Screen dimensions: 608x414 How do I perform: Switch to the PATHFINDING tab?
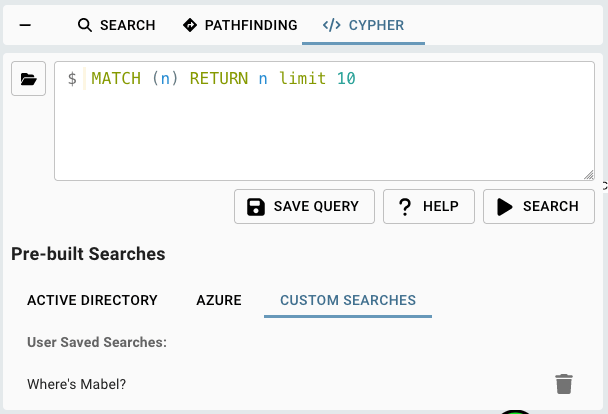240,25
